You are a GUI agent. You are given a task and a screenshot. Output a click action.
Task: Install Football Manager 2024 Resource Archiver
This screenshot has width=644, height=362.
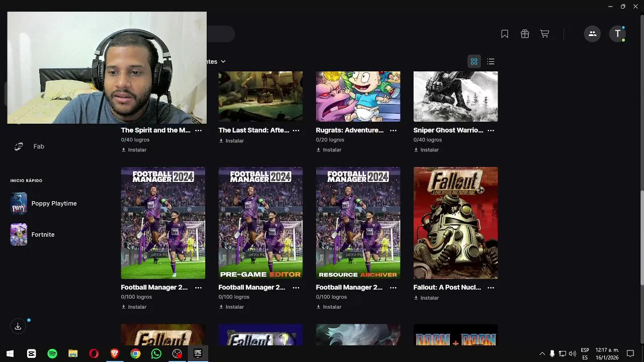(x=329, y=307)
